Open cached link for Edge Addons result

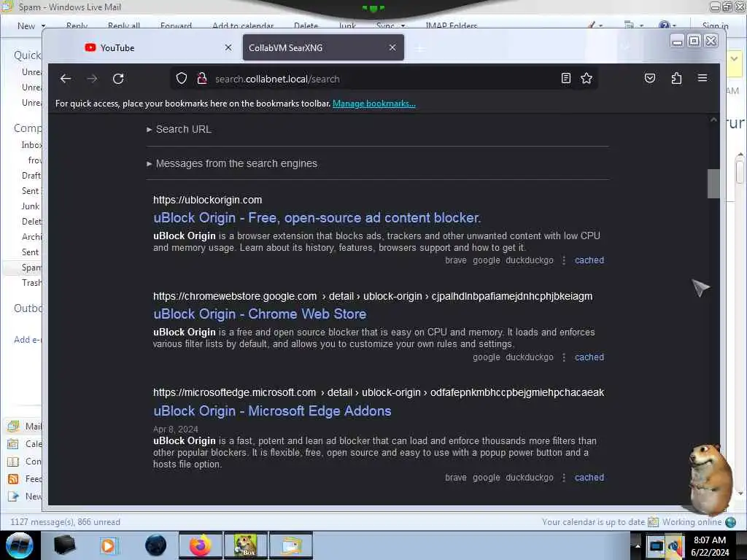tap(589, 477)
